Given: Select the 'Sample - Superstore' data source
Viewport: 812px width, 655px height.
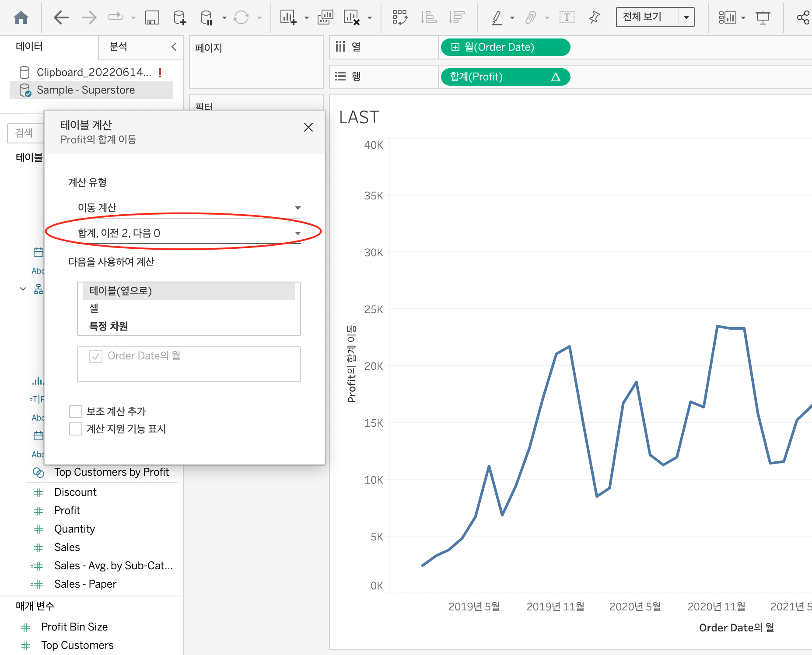Looking at the screenshot, I should [x=91, y=90].
